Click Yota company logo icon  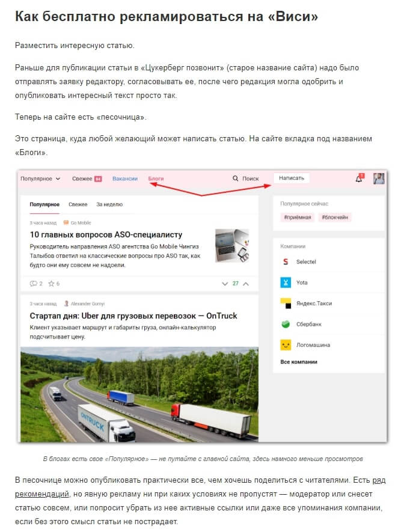click(x=286, y=283)
